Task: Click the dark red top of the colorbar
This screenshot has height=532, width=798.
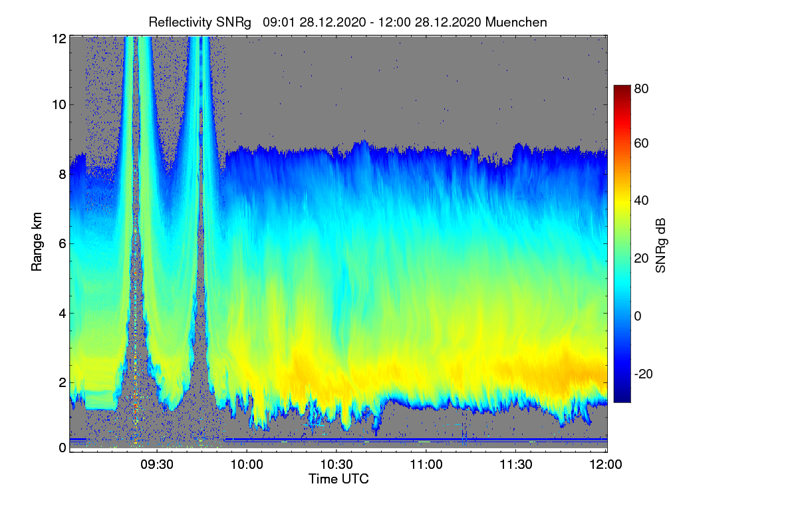Action: (x=622, y=90)
